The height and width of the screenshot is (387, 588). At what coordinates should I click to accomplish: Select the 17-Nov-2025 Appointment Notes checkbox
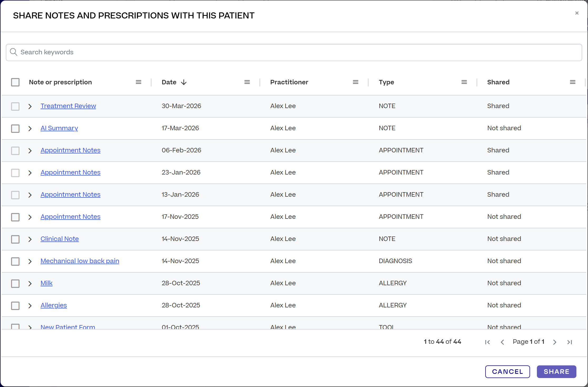[15, 217]
